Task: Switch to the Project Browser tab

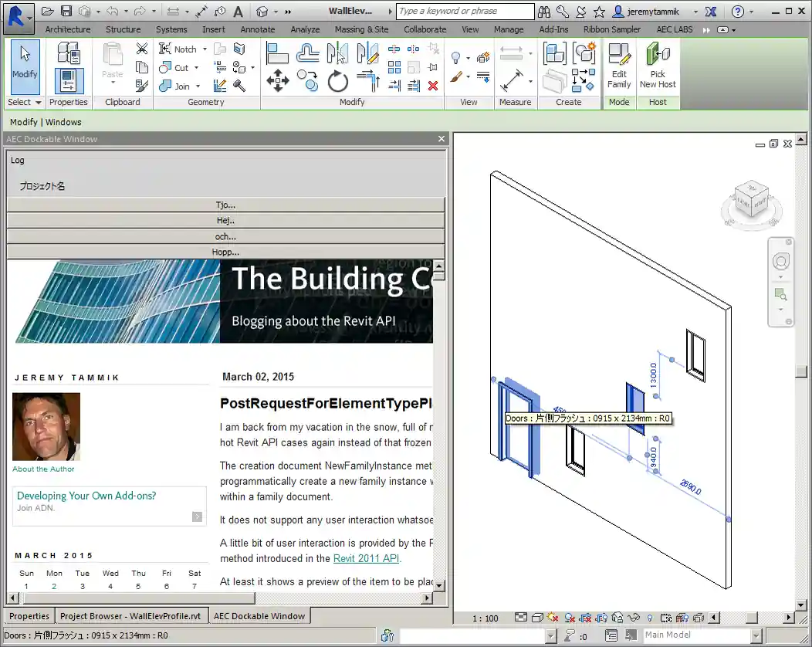Action: point(130,616)
